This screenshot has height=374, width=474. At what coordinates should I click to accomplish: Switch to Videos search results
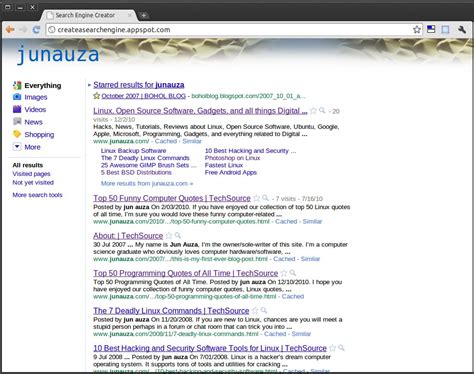pos(35,109)
